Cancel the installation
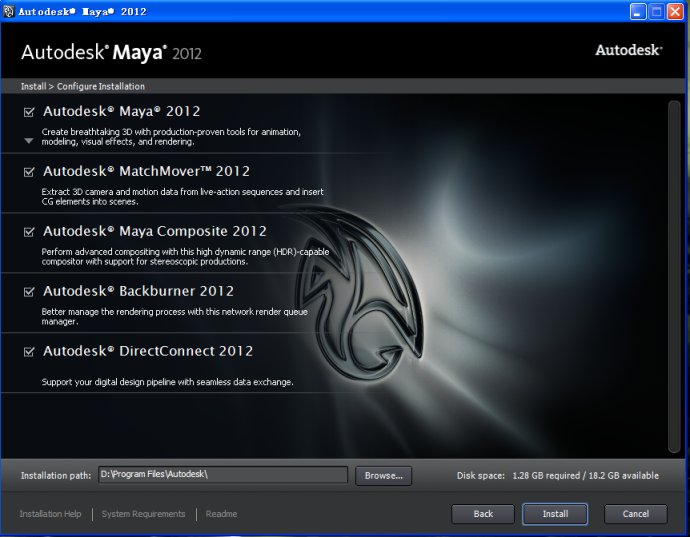The image size is (690, 537). (x=635, y=514)
